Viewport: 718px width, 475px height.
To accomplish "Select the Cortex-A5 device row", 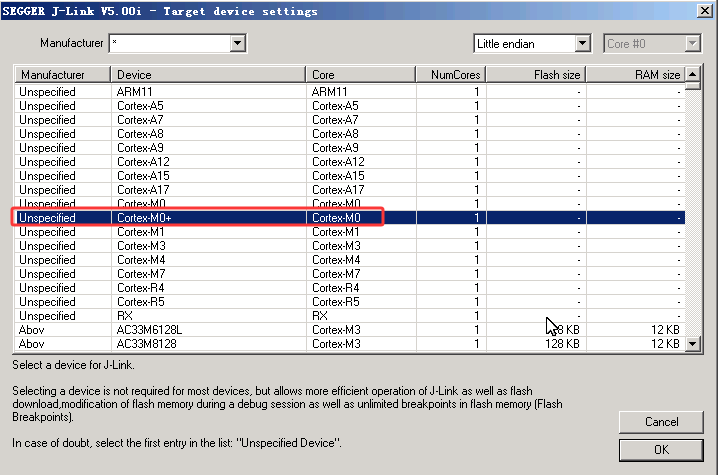I will (350, 106).
